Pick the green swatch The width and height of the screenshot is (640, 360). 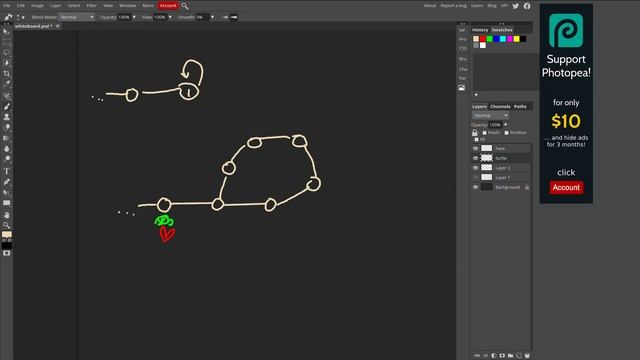coord(489,39)
